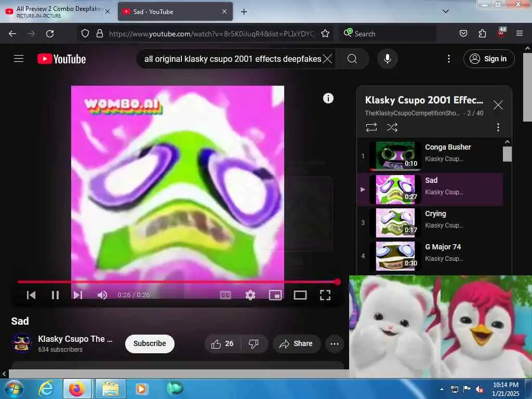Skip to the previous video
This screenshot has width=532, height=399.
click(31, 295)
